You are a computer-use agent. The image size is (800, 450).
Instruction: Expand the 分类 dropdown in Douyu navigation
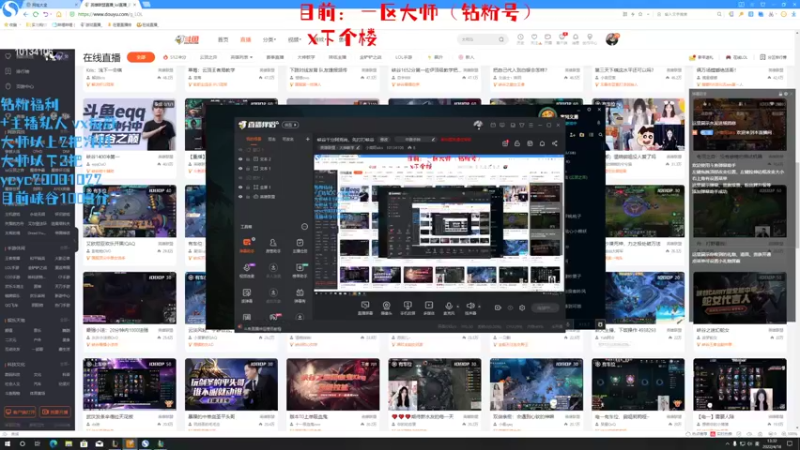coord(269,39)
